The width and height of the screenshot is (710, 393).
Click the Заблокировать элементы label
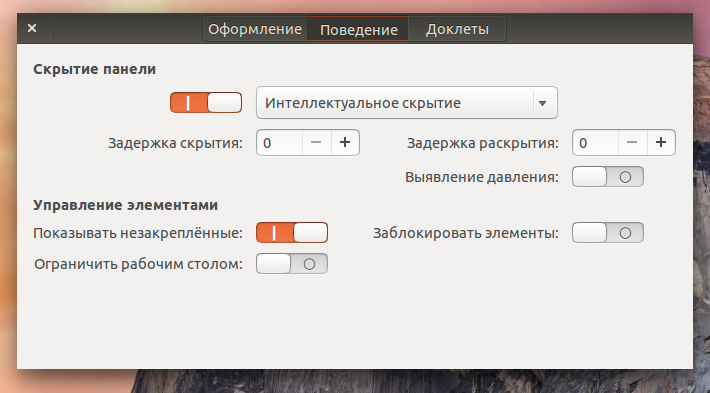pos(466,233)
